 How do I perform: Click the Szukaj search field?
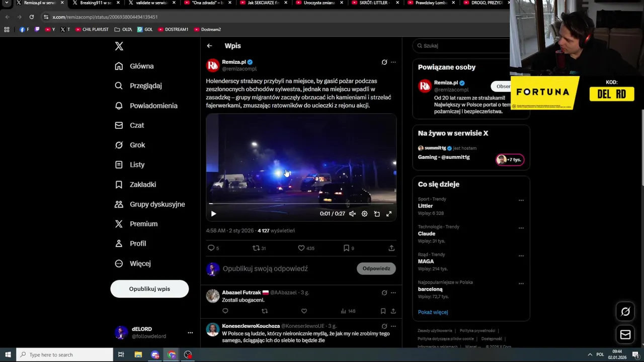(462, 46)
